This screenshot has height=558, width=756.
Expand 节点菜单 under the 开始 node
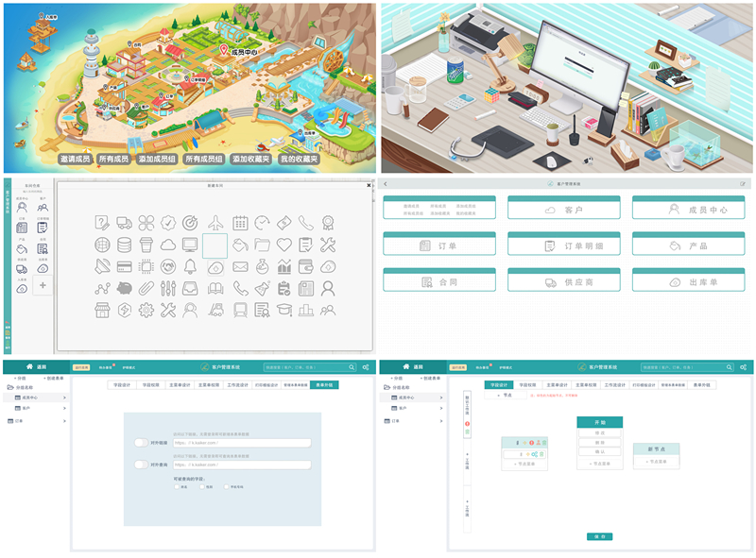pyautogui.click(x=600, y=464)
